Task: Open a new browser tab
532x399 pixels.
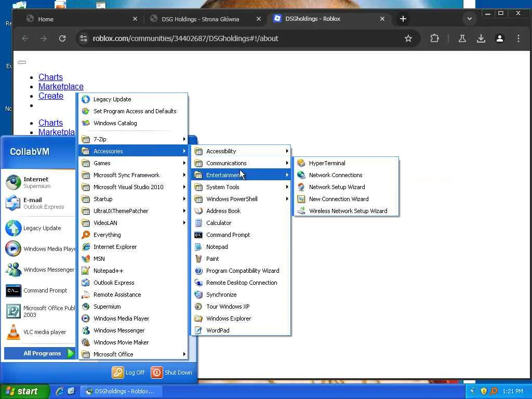Action: [x=403, y=19]
